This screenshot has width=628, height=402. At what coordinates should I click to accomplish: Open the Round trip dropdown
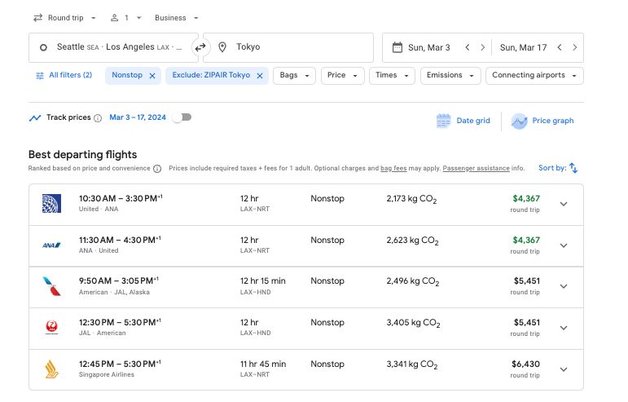pyautogui.click(x=65, y=18)
